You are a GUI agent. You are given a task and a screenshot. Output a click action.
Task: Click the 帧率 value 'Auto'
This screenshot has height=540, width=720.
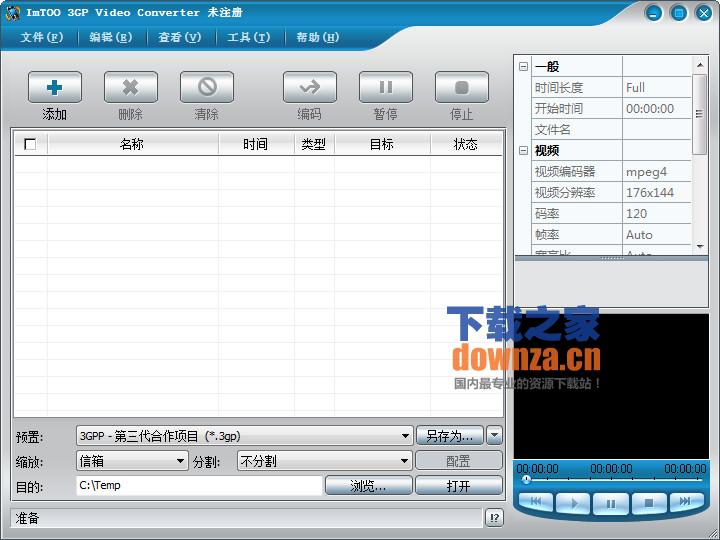click(x=657, y=235)
